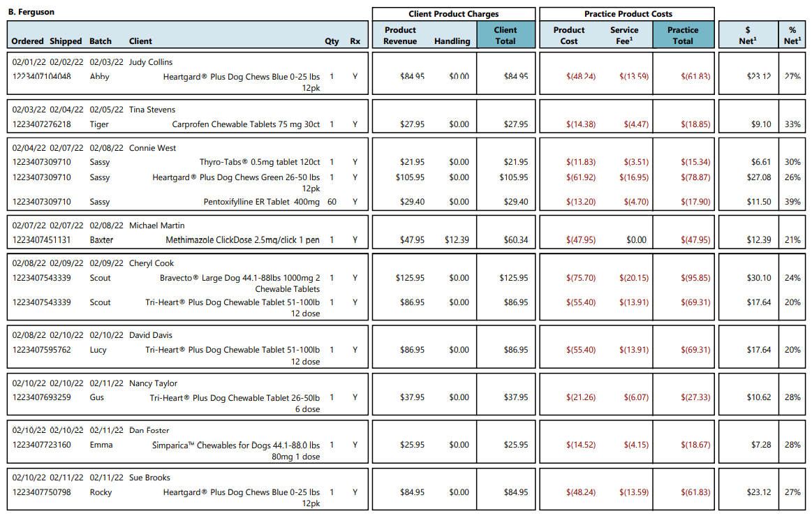The height and width of the screenshot is (516, 812).
Task: Click order number 1223407276218
Action: click(x=41, y=124)
